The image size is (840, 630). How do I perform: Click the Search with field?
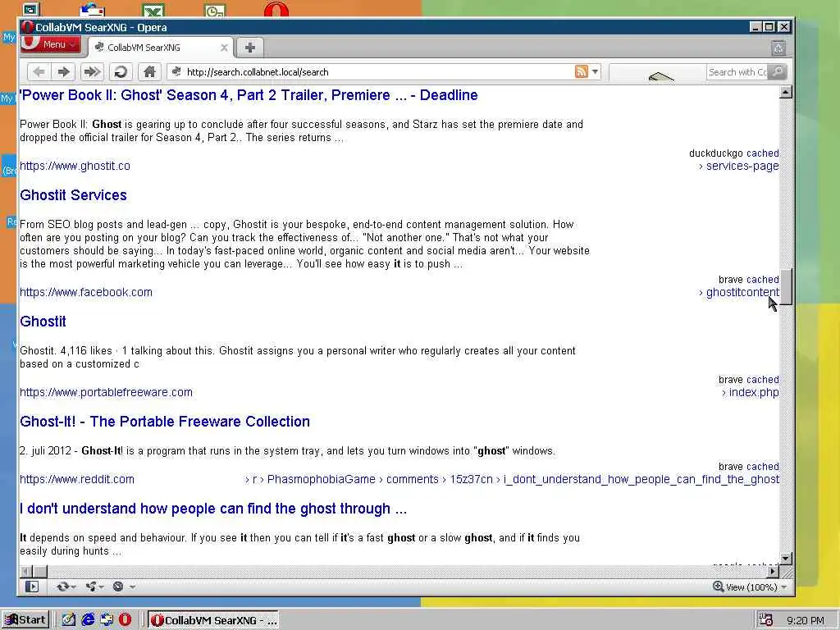tap(737, 72)
